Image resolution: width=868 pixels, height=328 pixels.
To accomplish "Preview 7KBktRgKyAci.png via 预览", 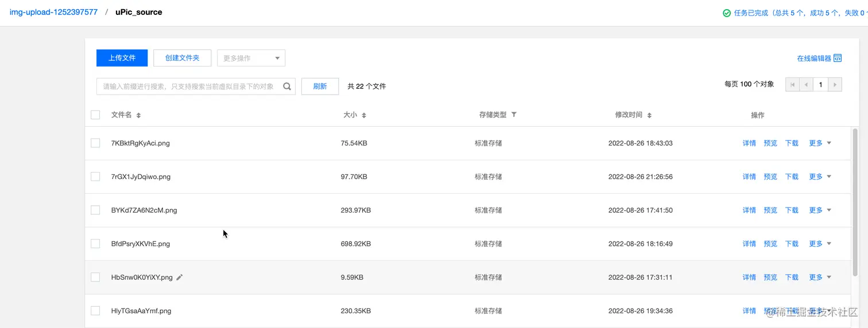I will [770, 143].
